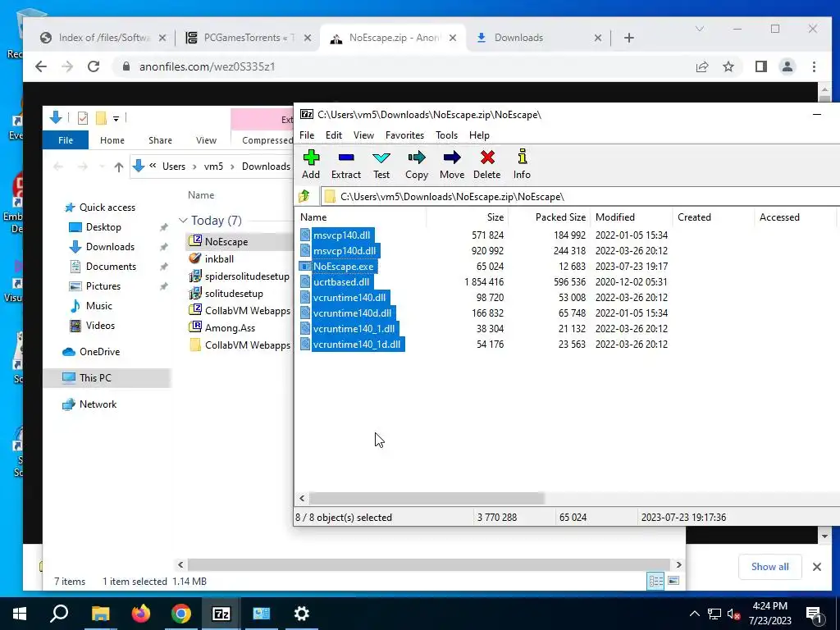Viewport: 840px width, 630px height.
Task: Click the Extract icon in 7-Zip
Action: click(x=346, y=164)
